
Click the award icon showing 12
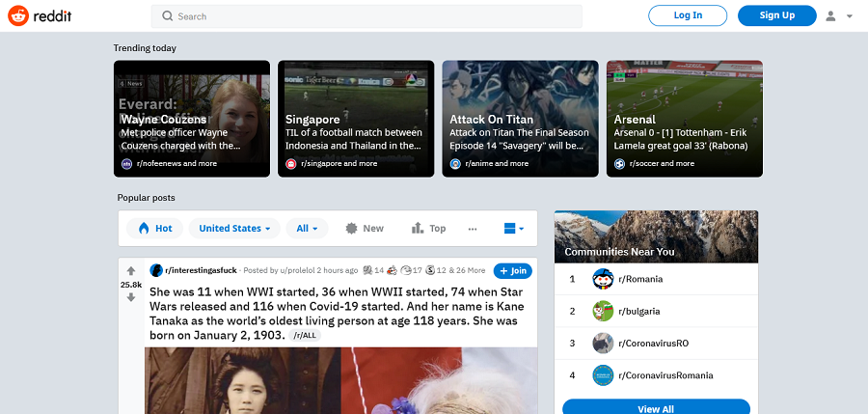(x=429, y=270)
